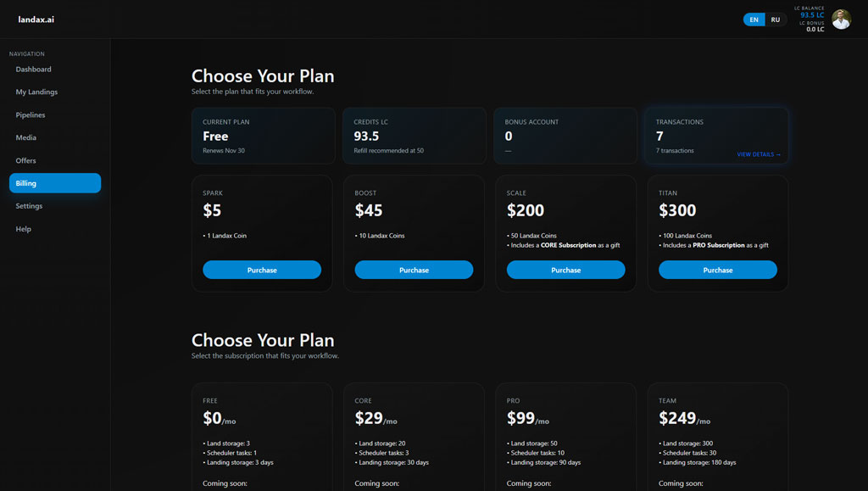
Task: Open the View Details transactions link
Action: 759,154
